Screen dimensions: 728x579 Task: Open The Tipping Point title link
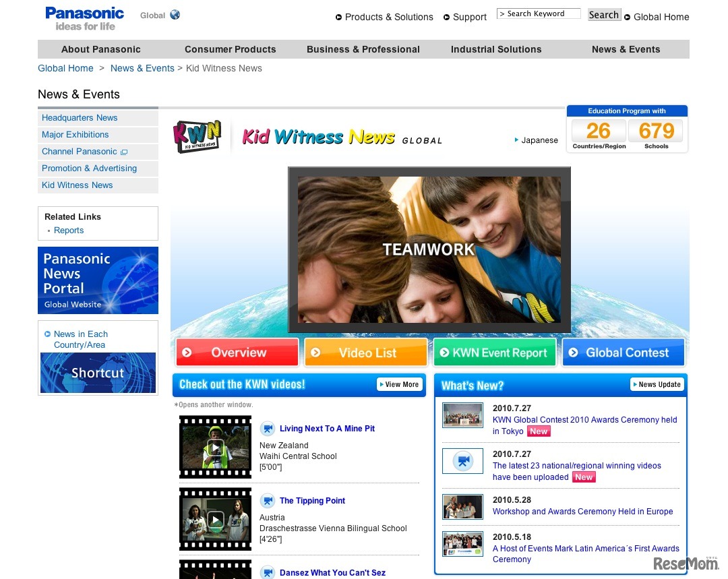(x=312, y=501)
